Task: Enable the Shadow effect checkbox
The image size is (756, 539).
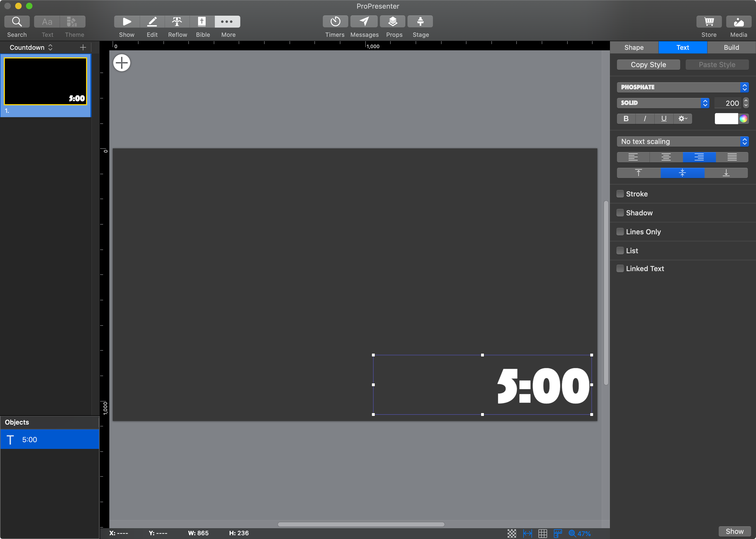Action: point(620,213)
